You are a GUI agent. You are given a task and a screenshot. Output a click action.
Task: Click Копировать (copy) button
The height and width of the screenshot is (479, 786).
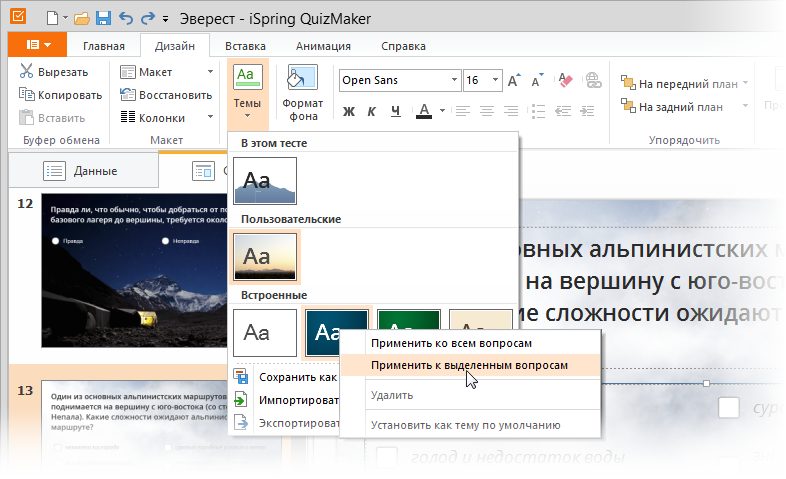tap(61, 95)
